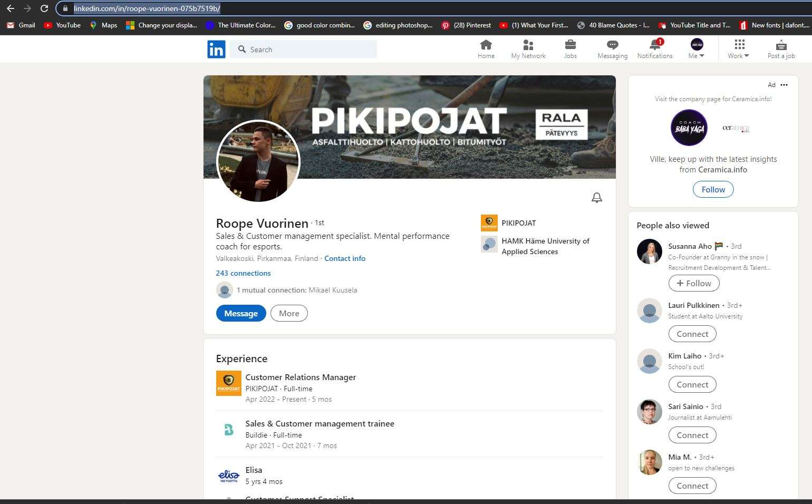Open the Elisa experience entry

point(254,470)
